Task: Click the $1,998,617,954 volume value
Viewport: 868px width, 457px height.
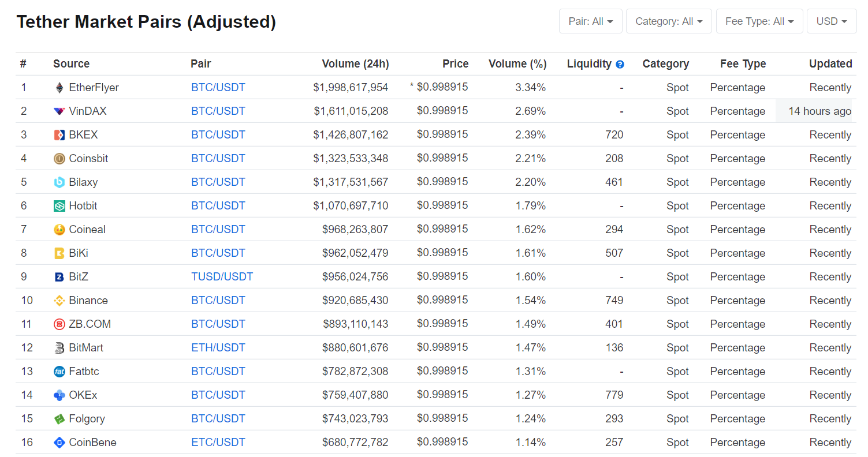Action: (x=351, y=88)
